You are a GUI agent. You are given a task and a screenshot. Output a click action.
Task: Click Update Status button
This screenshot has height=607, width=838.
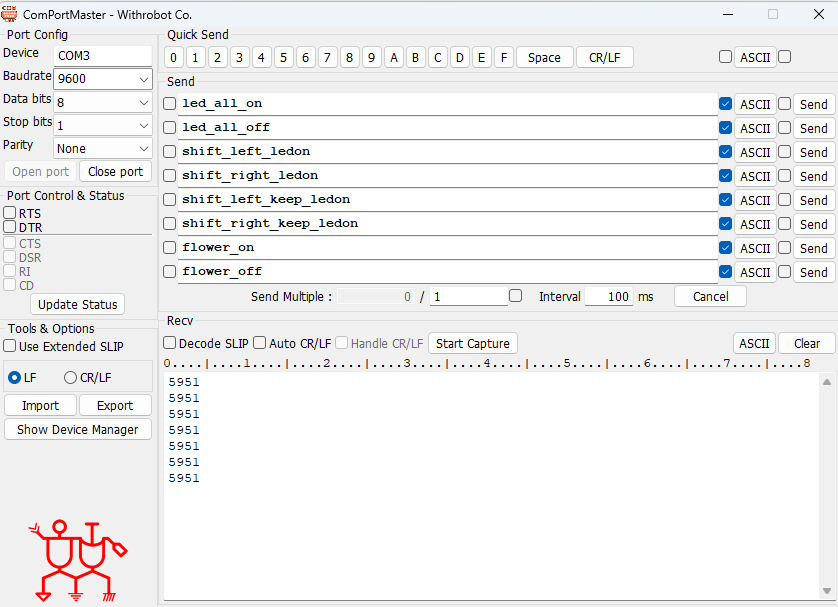[77, 305]
